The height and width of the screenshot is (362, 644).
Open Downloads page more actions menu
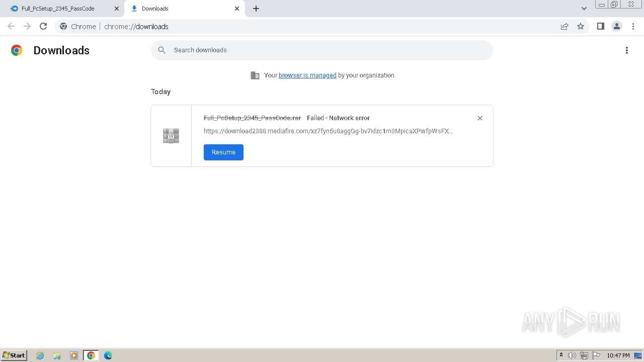click(x=627, y=50)
